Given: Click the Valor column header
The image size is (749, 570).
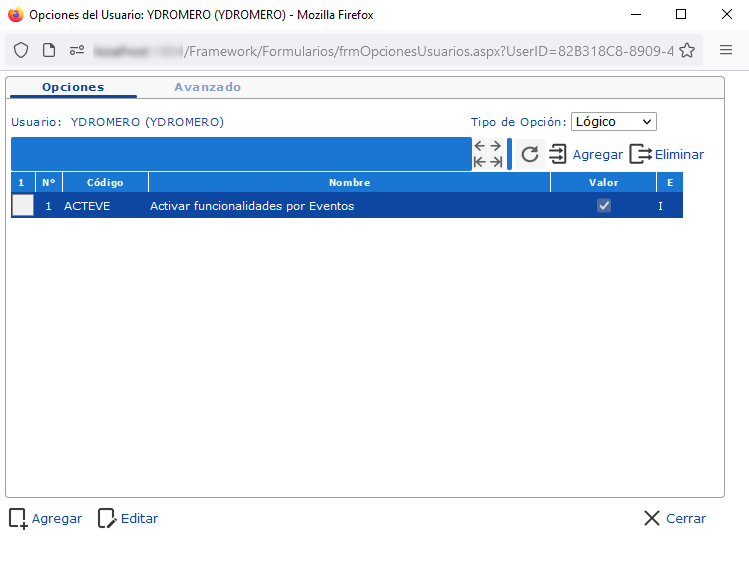Looking at the screenshot, I should [603, 183].
